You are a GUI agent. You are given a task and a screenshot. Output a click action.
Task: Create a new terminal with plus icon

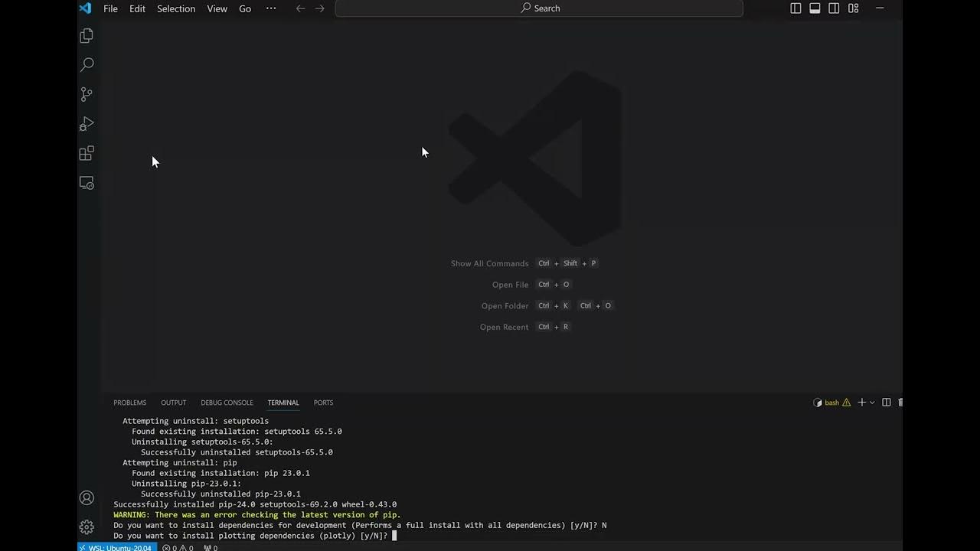coord(861,403)
